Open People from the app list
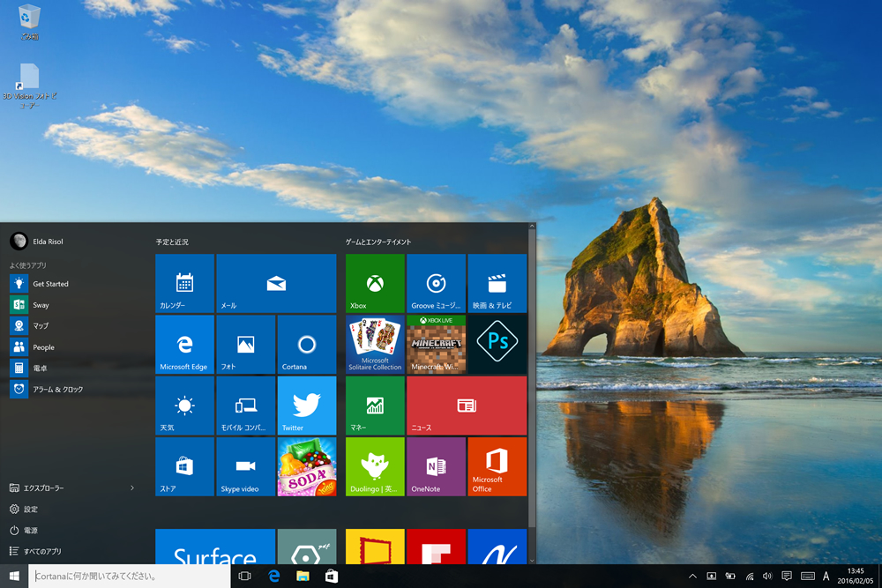The width and height of the screenshot is (882, 588). 73,346
